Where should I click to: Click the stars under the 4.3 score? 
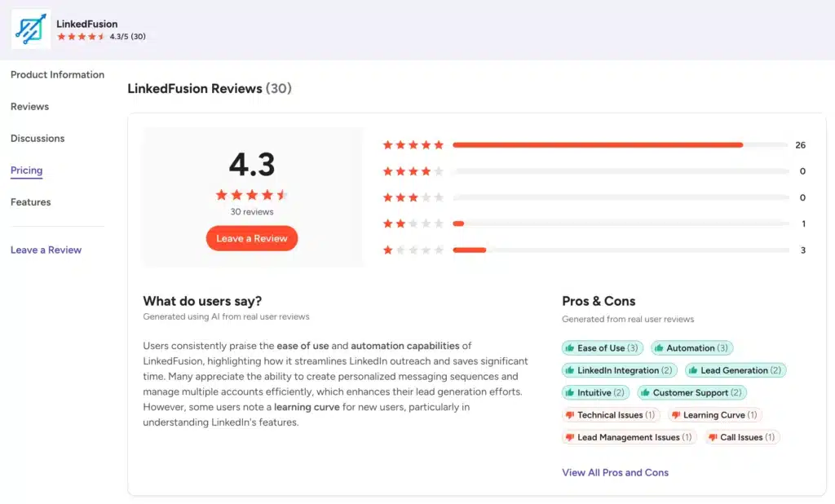click(252, 195)
